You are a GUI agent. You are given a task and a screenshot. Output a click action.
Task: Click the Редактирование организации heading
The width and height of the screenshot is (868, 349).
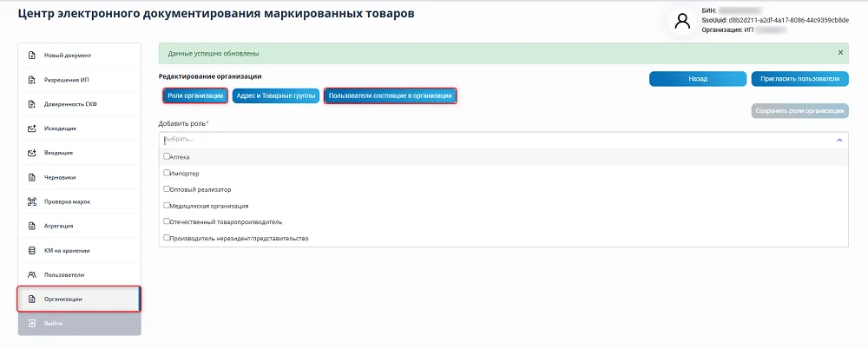click(x=210, y=76)
